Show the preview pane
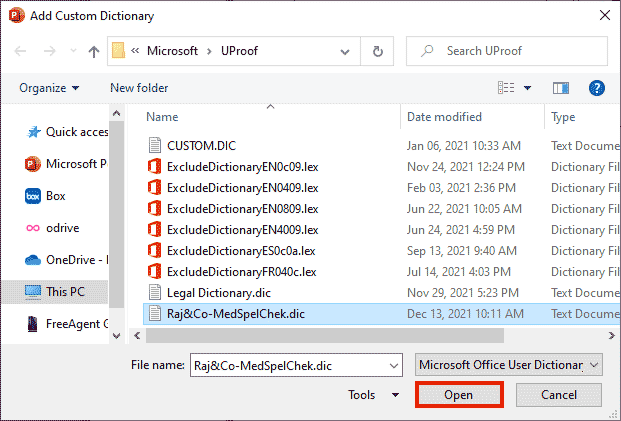Viewport: 621px width, 421px height. (560, 88)
